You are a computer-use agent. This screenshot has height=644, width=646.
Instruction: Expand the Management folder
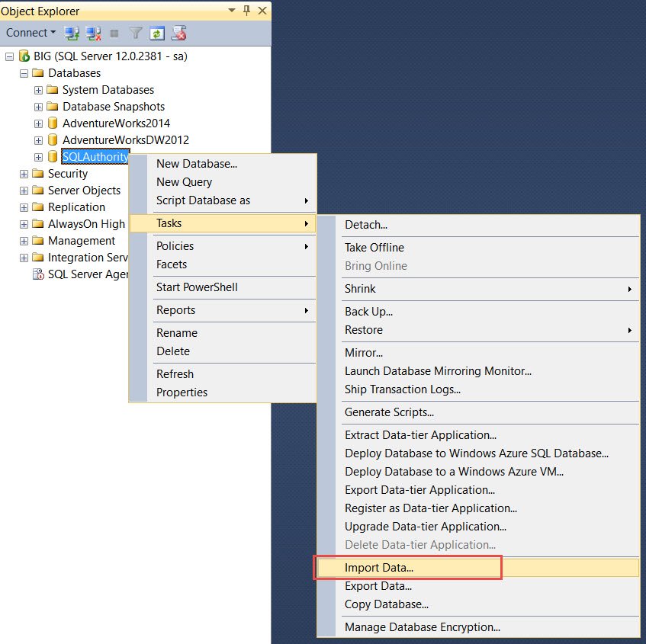[x=24, y=241]
